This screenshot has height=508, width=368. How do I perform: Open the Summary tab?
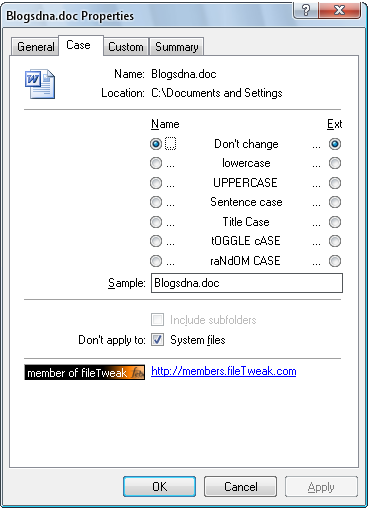(x=176, y=47)
